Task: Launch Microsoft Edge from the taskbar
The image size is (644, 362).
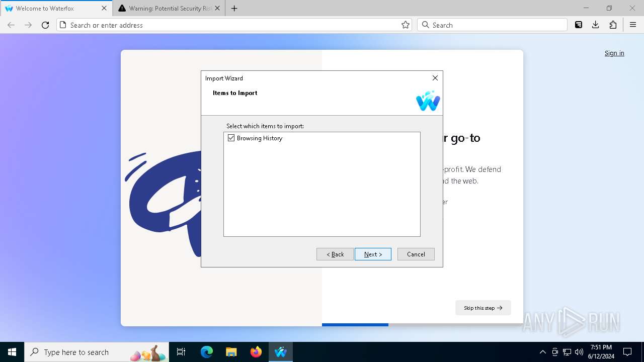Action: click(207, 352)
